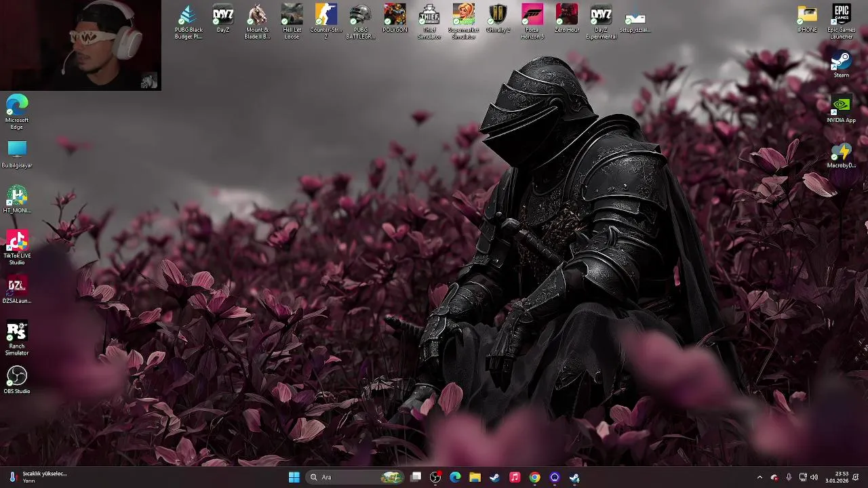The height and width of the screenshot is (488, 868).
Task: Open the notification center icon
Action: (856, 477)
